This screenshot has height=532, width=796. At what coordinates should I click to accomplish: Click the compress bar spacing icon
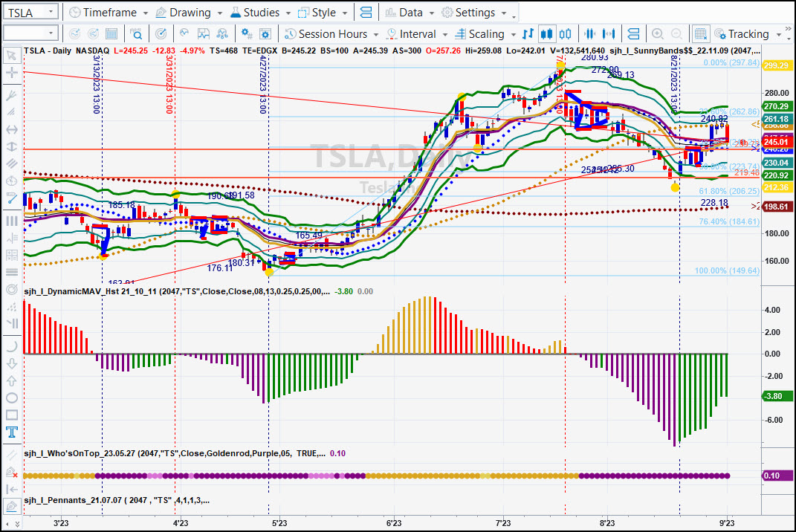point(589,34)
